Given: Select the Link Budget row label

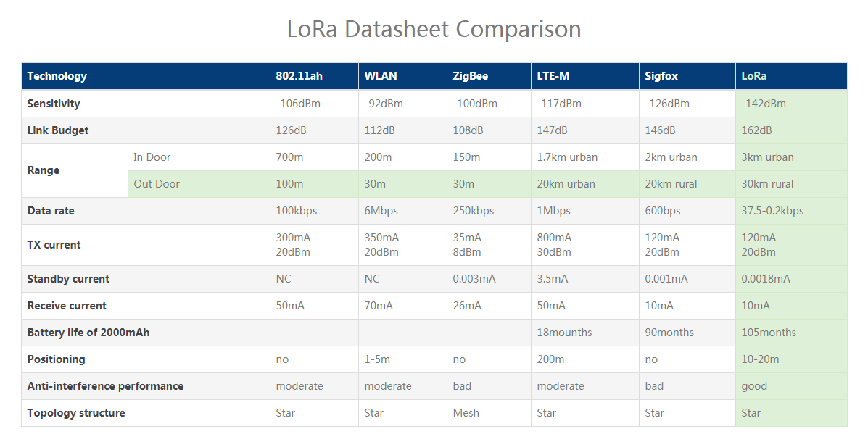Looking at the screenshot, I should 57,130.
